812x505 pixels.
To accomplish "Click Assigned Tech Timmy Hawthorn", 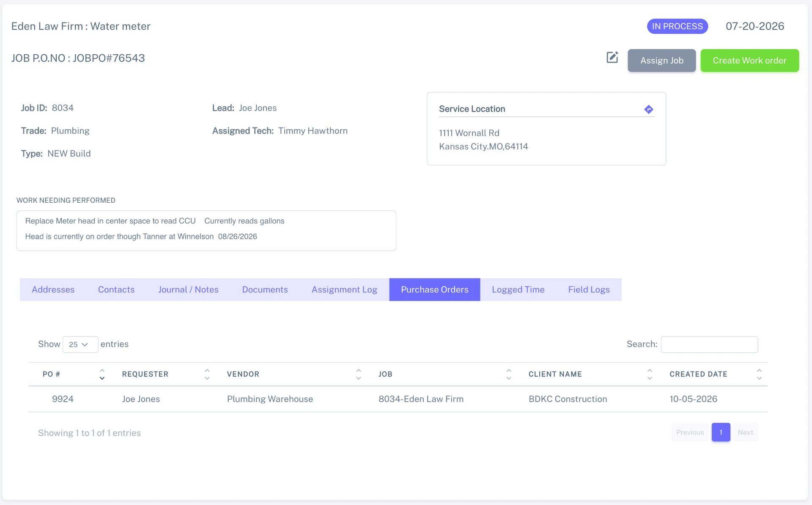I will [x=313, y=131].
